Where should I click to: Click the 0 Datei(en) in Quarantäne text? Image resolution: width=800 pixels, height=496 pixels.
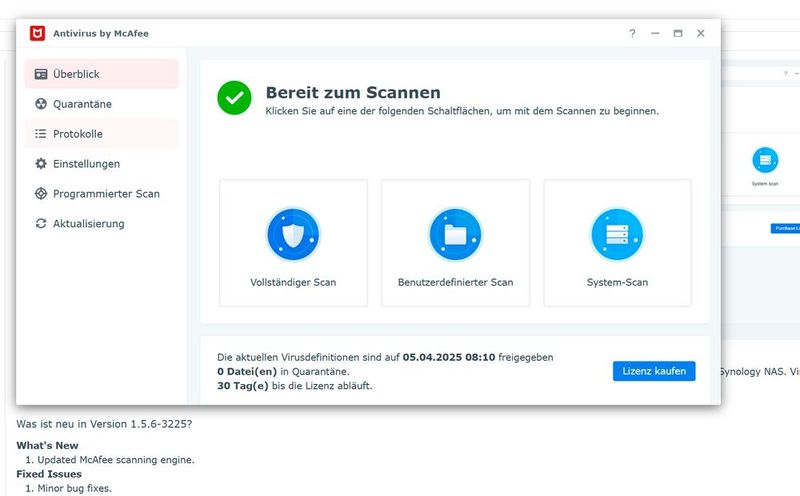point(283,371)
